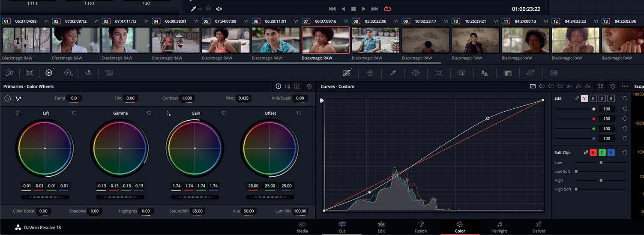Switch to the Fairlight page

(x=500, y=227)
